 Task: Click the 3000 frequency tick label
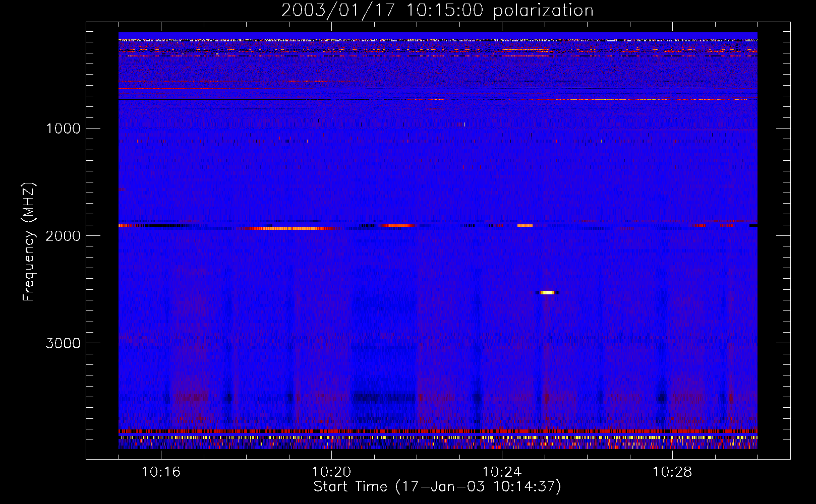(63, 343)
